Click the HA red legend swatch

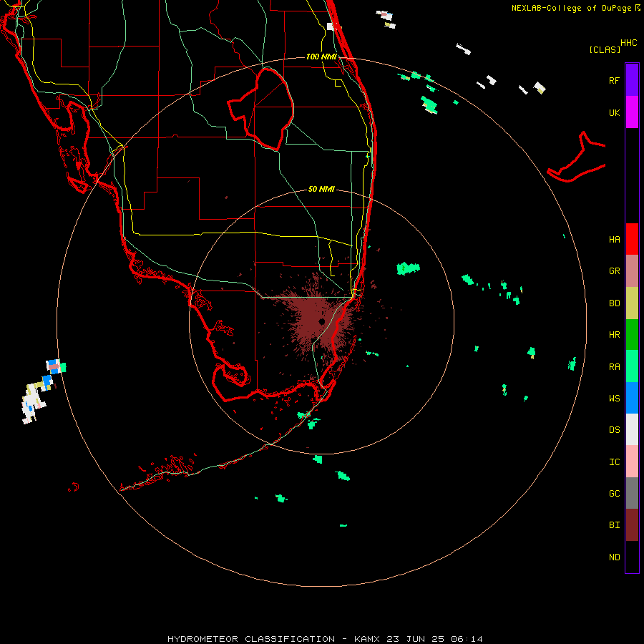click(632, 239)
